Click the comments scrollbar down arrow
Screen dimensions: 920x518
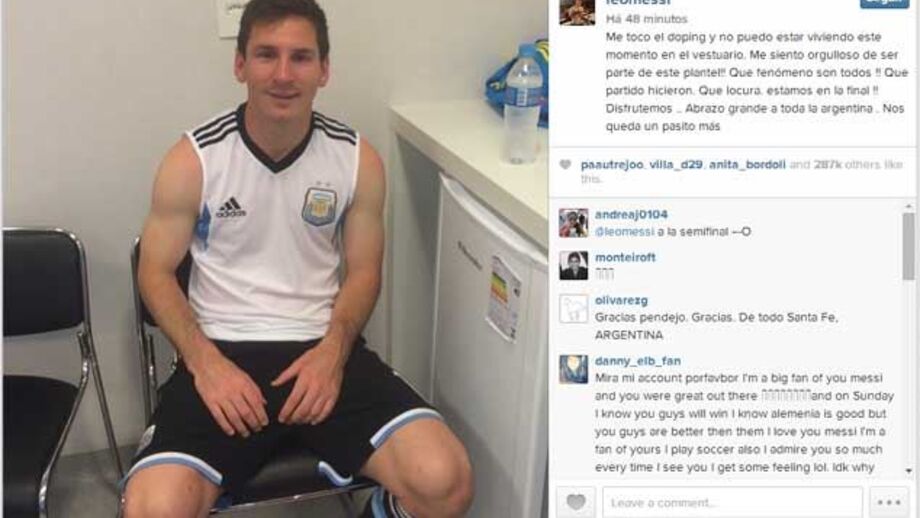click(909, 470)
